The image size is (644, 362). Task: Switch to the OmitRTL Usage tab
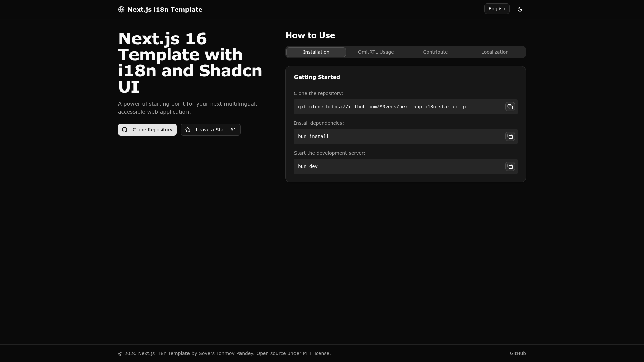376,52
